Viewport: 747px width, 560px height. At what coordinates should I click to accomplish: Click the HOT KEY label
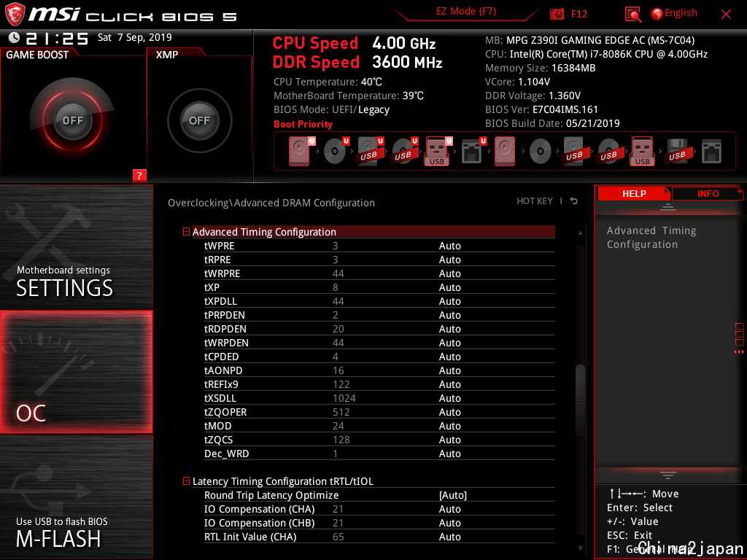pos(535,201)
